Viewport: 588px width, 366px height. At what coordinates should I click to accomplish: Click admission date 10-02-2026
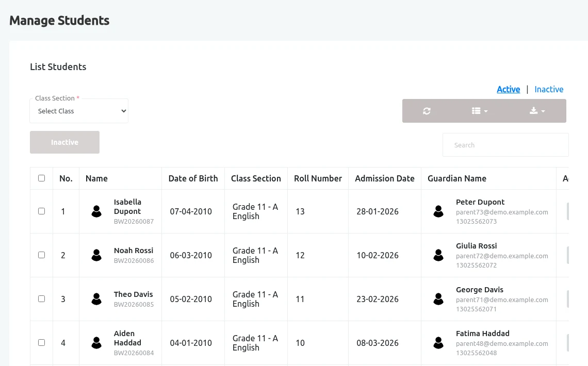378,256
